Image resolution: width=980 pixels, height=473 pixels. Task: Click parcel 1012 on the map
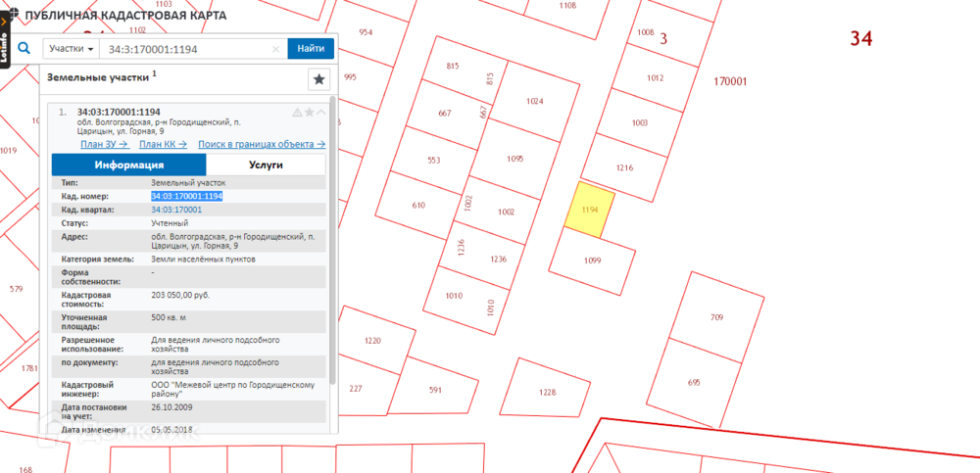pyautogui.click(x=655, y=78)
